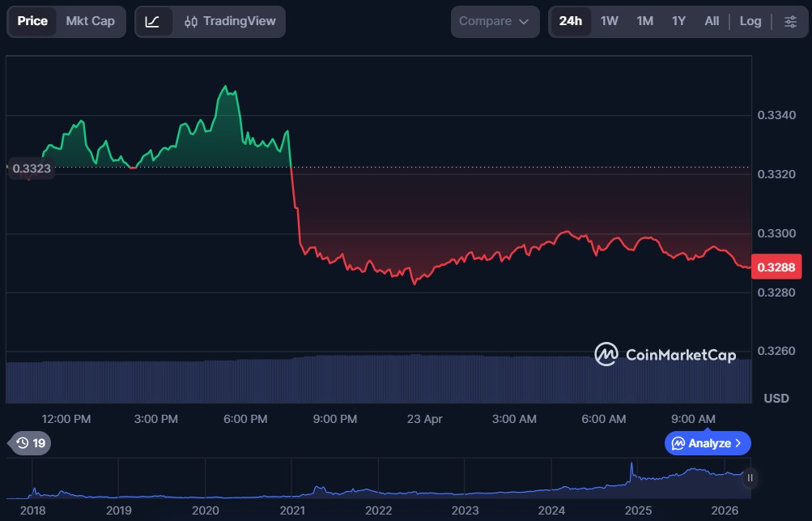Switch chart to Price view

coord(32,22)
